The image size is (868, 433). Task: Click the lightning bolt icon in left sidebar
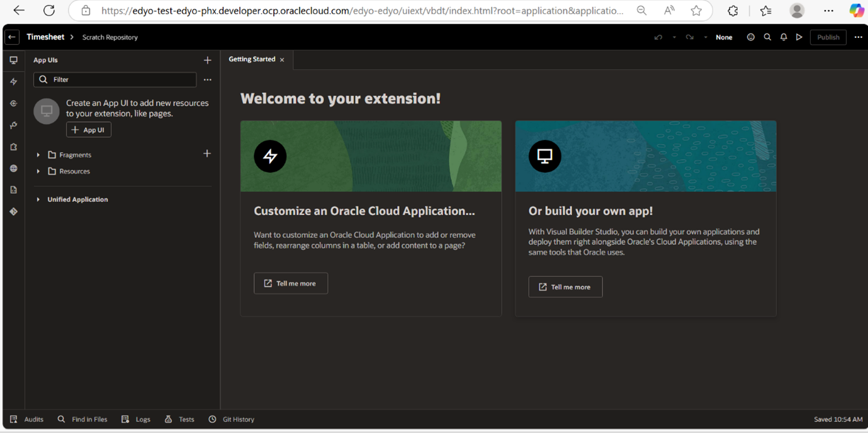(13, 82)
